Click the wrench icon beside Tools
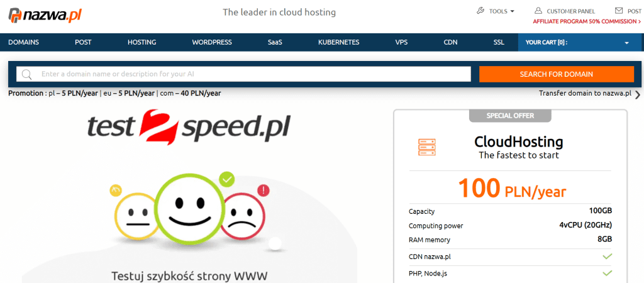Screen dimensions: 644x283 481,11
